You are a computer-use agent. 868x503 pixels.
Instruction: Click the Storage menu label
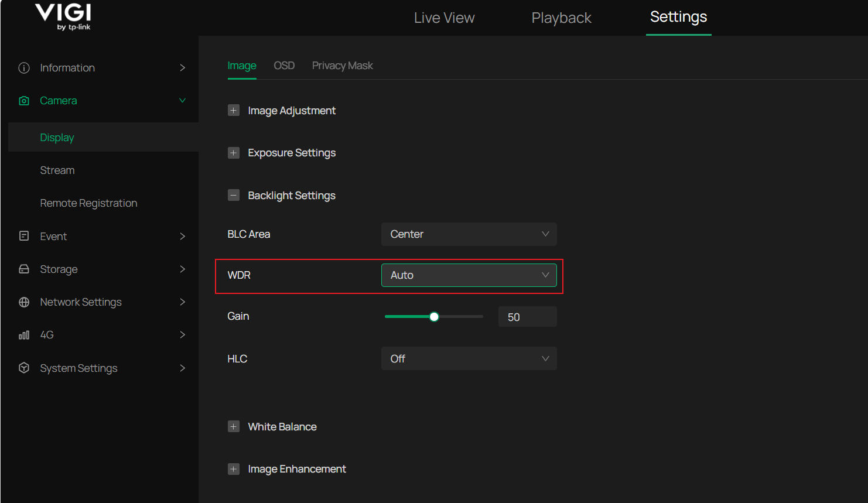coord(59,269)
